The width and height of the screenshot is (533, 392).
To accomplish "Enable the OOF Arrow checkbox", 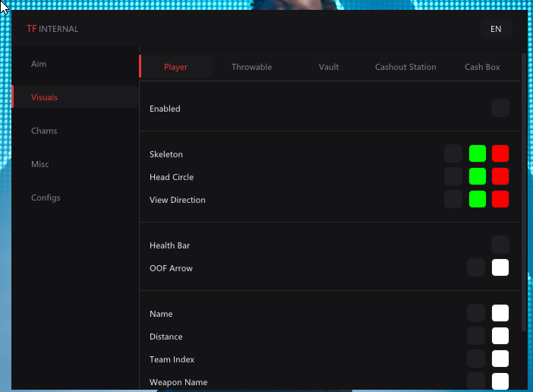I will [x=476, y=267].
